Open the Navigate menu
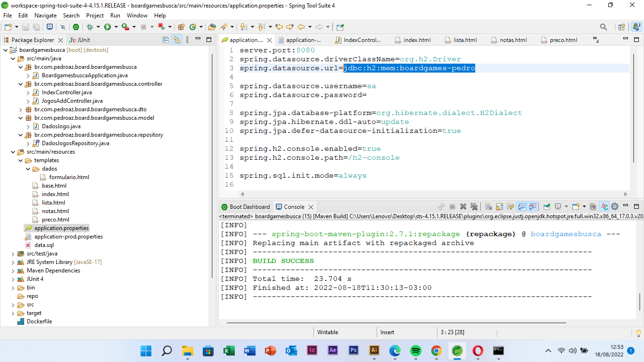This screenshot has width=644, height=362. [x=45, y=16]
